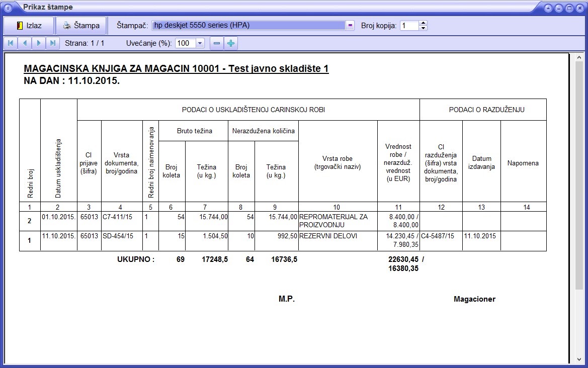Click the vertical scrollbar down arrow
The width and height of the screenshot is (588, 368).
(579, 359)
